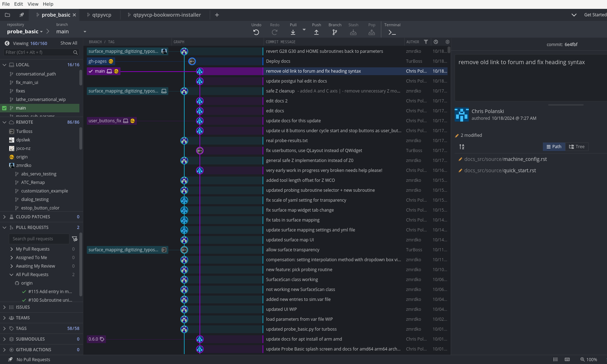Open the Pull options dropdown arrow

(x=304, y=30)
